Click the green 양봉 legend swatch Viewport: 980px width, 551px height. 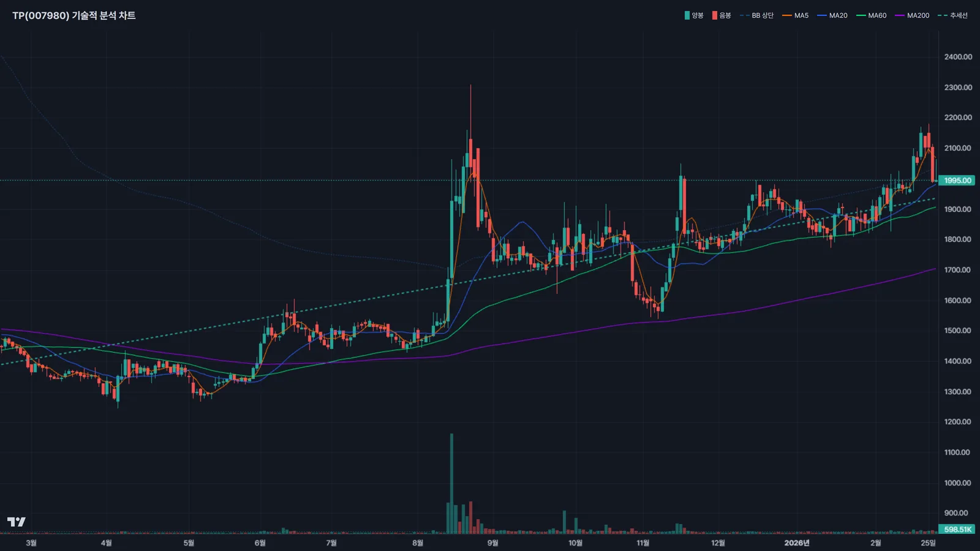687,15
